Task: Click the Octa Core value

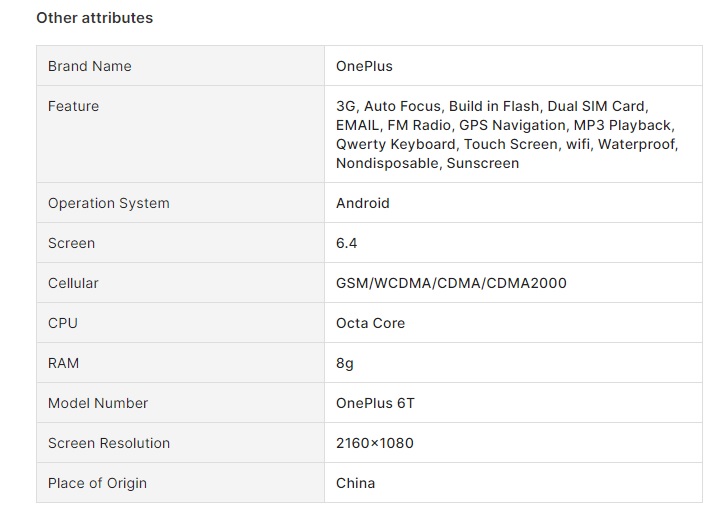Action: tap(370, 323)
